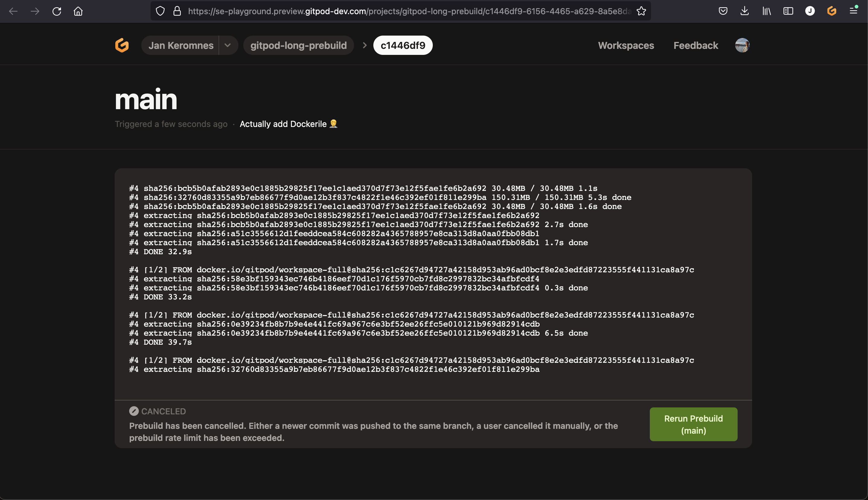The width and height of the screenshot is (868, 500).
Task: Open the gitpod-long-prebuild project
Action: coord(298,45)
